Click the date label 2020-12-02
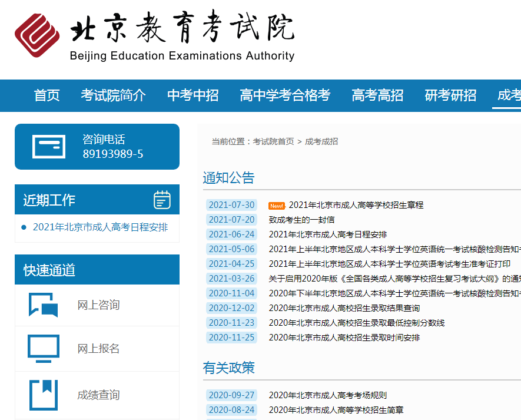521x420 pixels. click(231, 308)
